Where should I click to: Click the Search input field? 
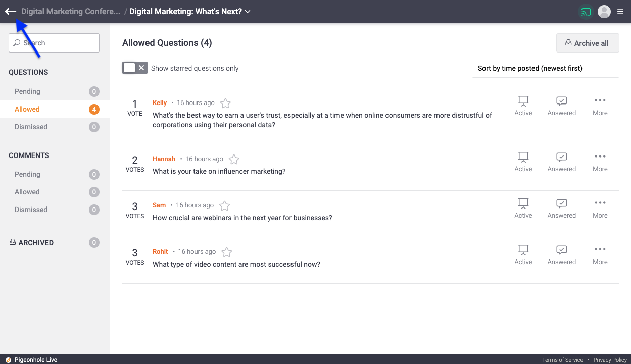point(54,43)
